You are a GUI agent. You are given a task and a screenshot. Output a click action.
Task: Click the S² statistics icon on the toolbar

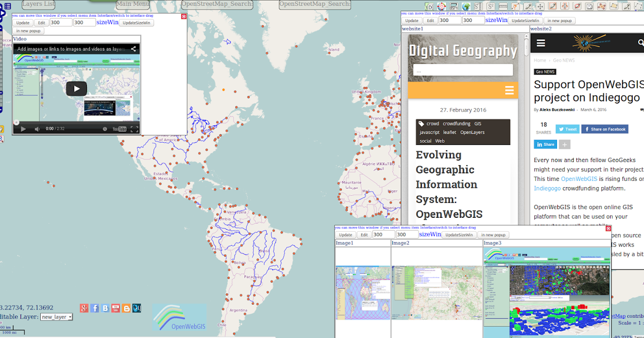(x=490, y=5)
